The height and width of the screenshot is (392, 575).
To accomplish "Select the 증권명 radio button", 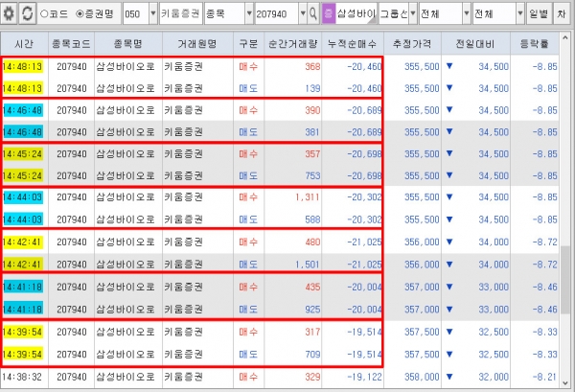I will [x=80, y=14].
